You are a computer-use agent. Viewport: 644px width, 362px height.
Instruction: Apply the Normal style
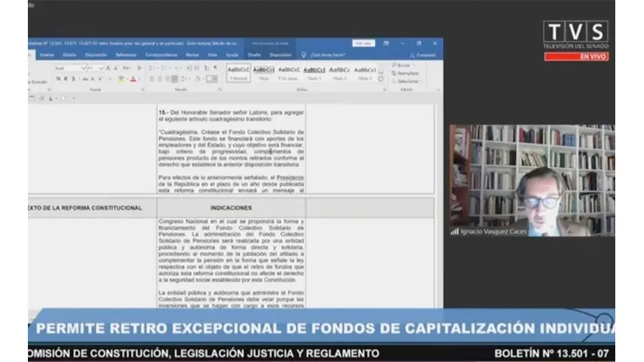238,73
